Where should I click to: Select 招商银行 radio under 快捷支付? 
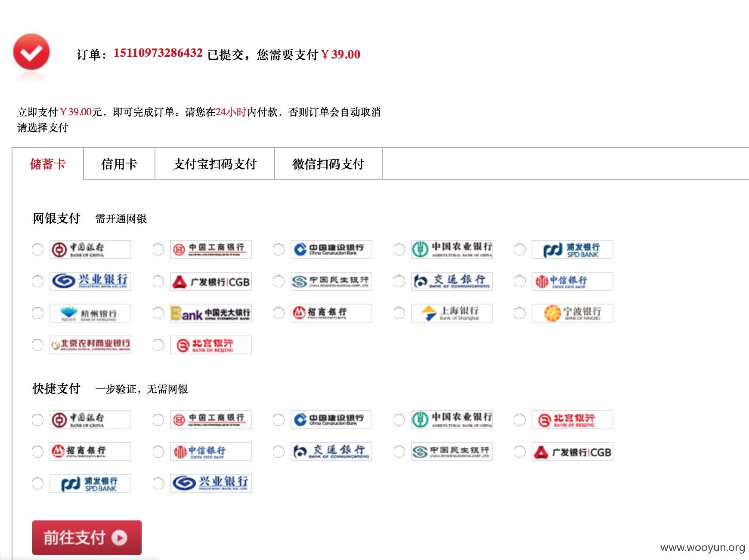tap(38, 452)
